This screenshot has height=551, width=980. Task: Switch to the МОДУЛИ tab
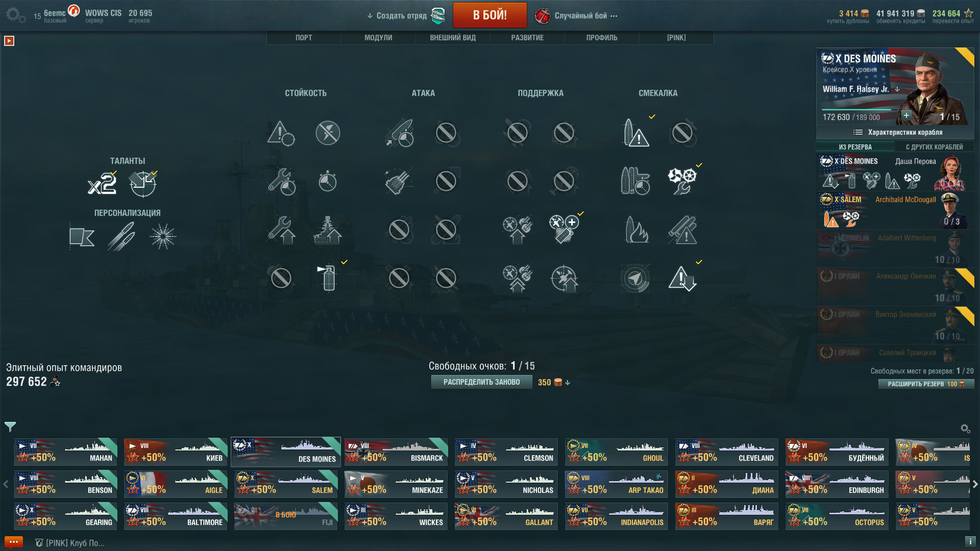coord(378,38)
